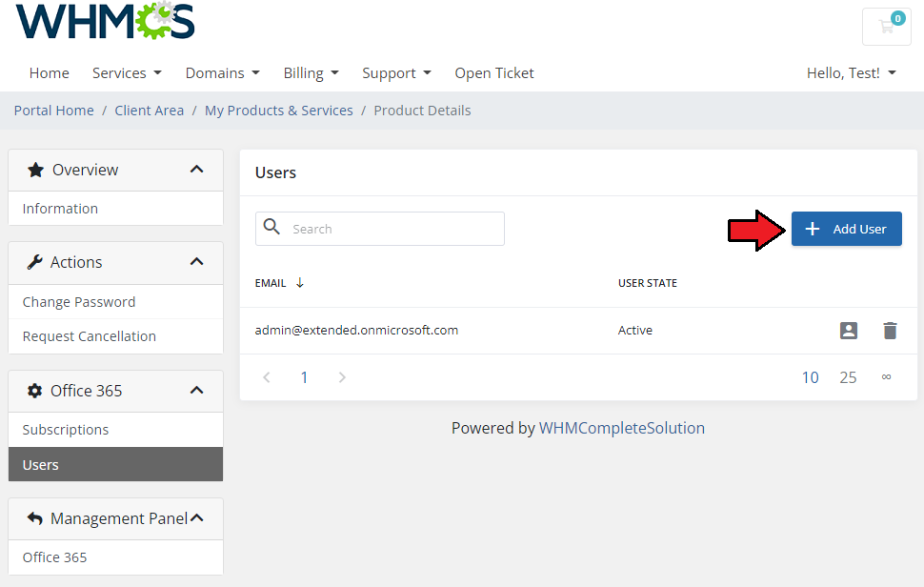The height and width of the screenshot is (587, 924).
Task: Click the Active user state cell
Action: coord(635,330)
